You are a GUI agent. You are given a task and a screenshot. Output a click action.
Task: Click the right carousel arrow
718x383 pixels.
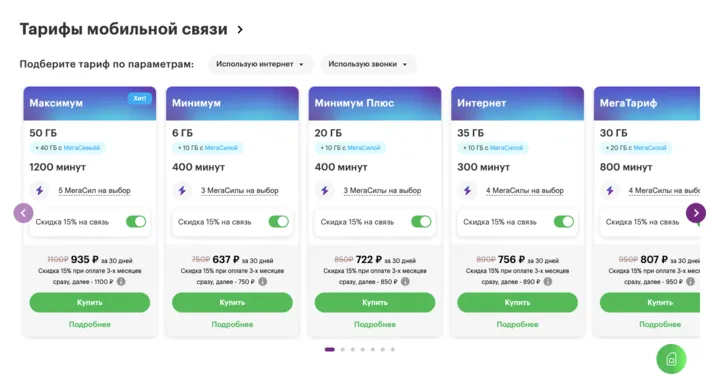coord(696,213)
